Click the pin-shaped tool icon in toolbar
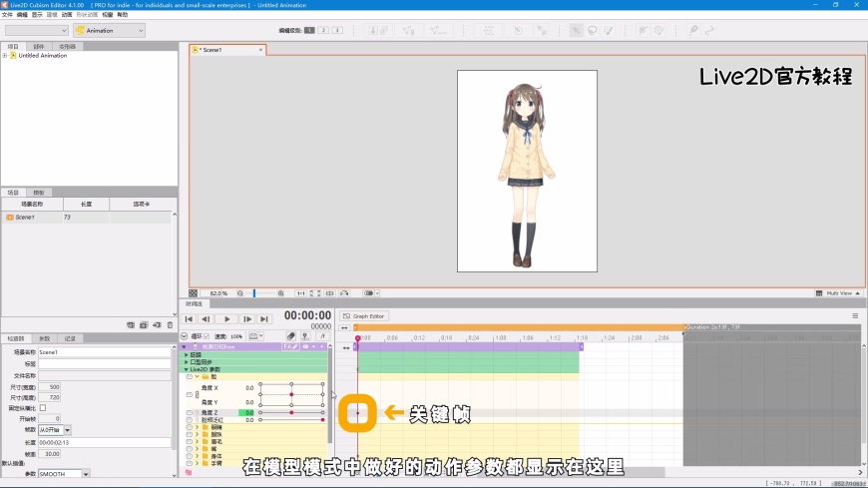This screenshot has height=488, width=868. pos(693,31)
